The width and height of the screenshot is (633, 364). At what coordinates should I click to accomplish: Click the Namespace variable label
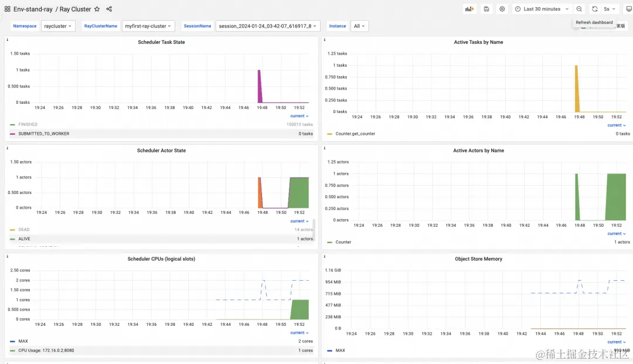point(25,26)
